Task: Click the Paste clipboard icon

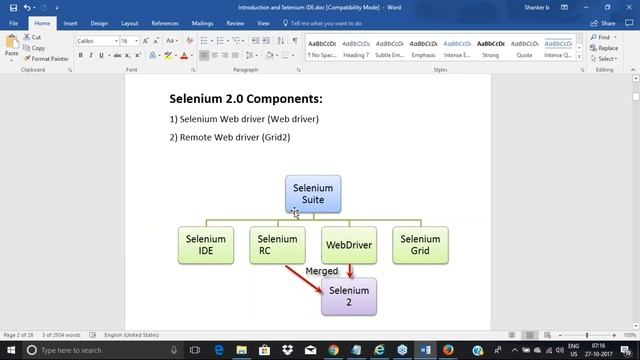Action: pos(12,42)
